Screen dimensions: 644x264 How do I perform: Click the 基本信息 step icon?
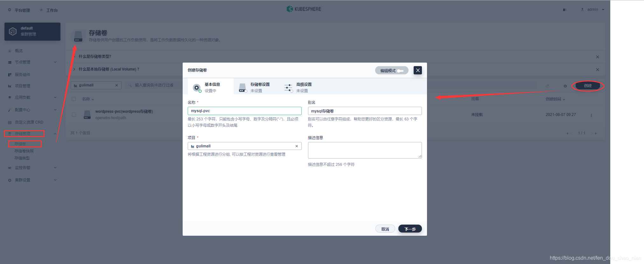point(197,88)
